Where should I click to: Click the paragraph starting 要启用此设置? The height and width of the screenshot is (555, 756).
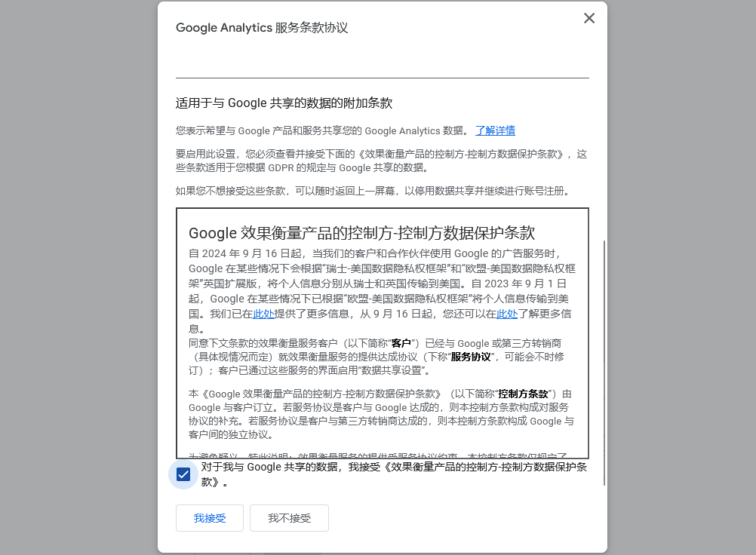click(381, 161)
